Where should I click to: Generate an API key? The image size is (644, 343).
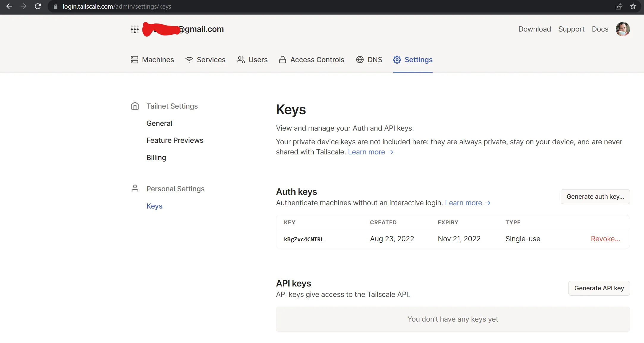599,288
